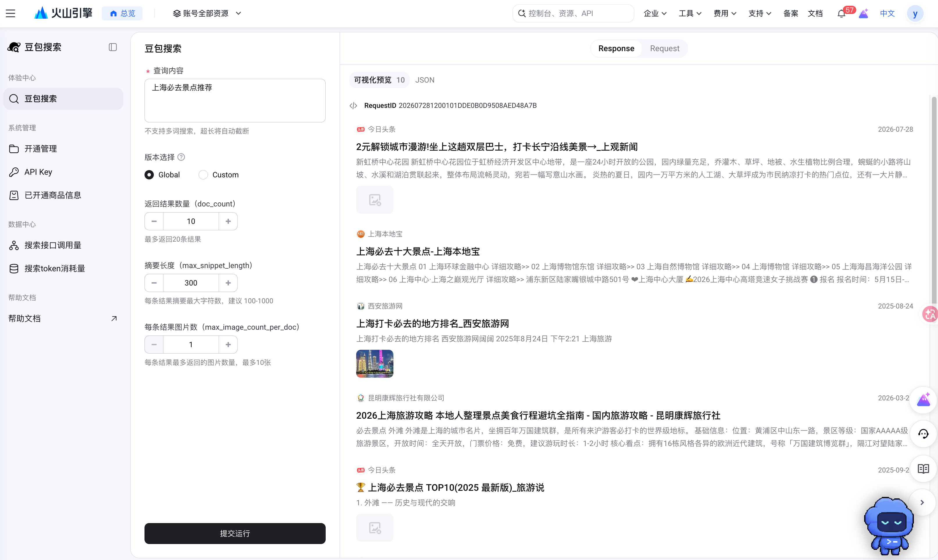The image size is (938, 560).
Task: Open the AI assistant icon in top bar
Action: pyautogui.click(x=864, y=14)
